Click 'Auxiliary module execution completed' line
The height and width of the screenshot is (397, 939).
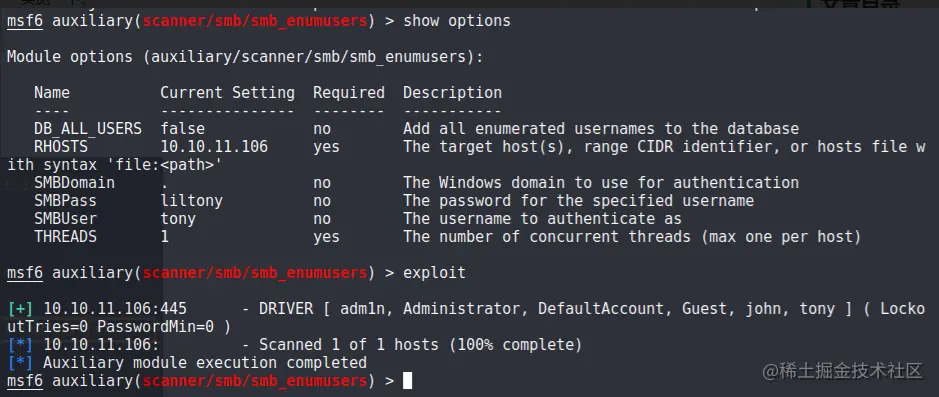pos(205,363)
